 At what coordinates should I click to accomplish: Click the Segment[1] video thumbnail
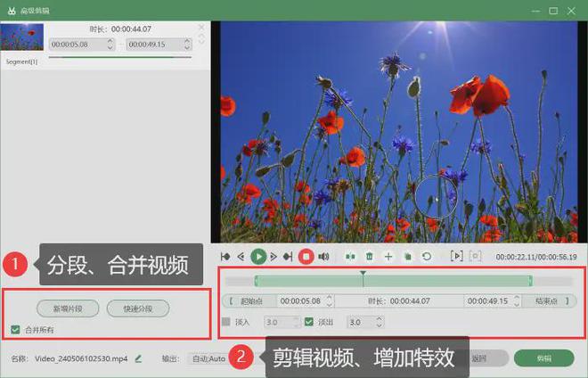22,37
